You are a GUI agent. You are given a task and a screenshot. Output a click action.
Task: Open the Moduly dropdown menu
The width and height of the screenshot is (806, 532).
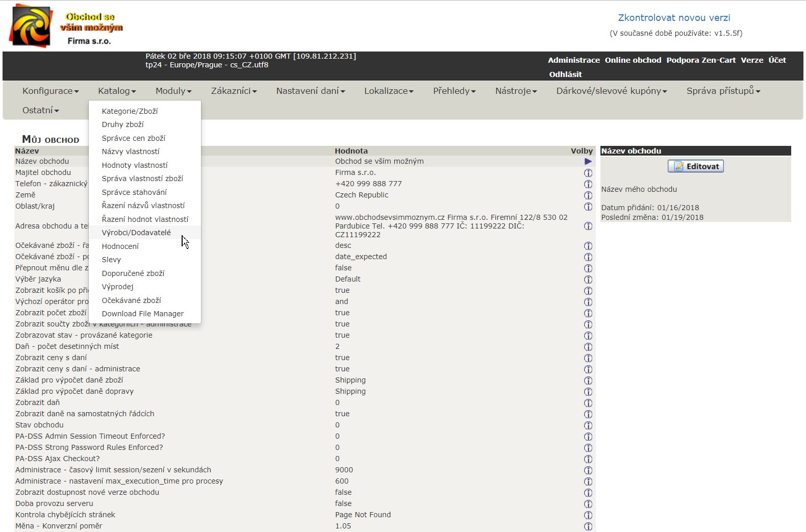pyautogui.click(x=173, y=91)
